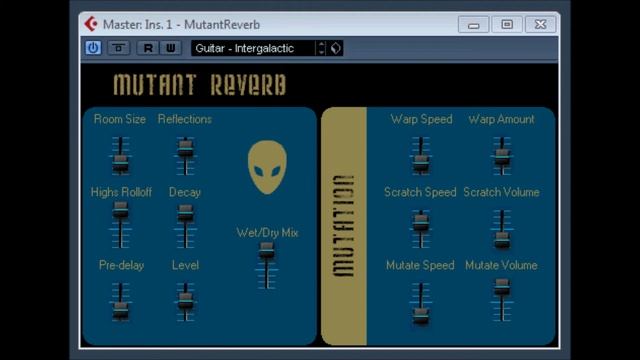Click the alien head logo
640x360 pixels.
[267, 167]
